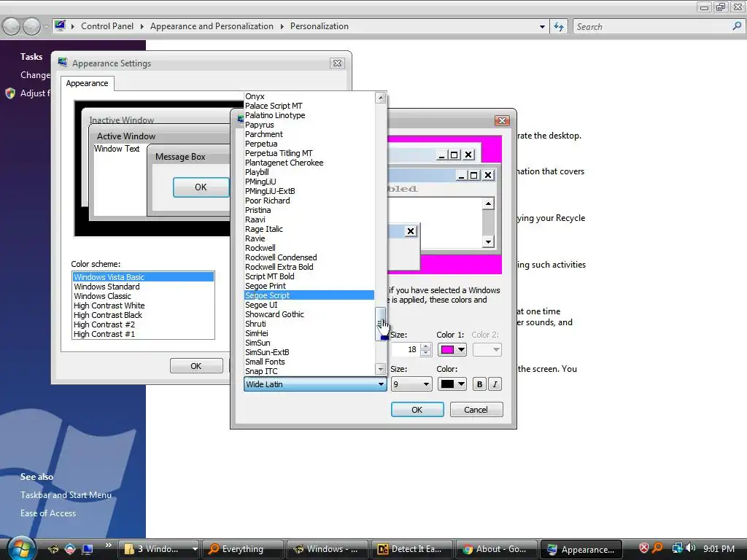Click the shield icon beside Adjust task
747x560 pixels.
tap(10, 93)
